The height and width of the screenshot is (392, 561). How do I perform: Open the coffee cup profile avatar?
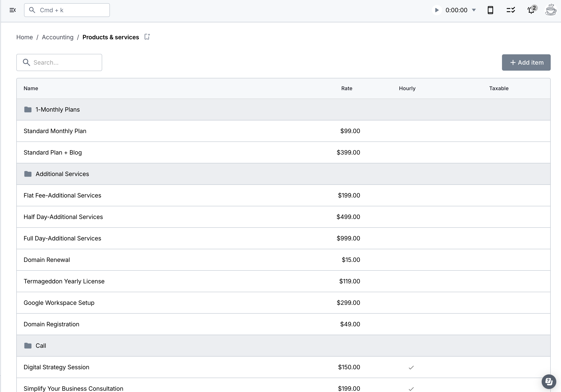550,10
